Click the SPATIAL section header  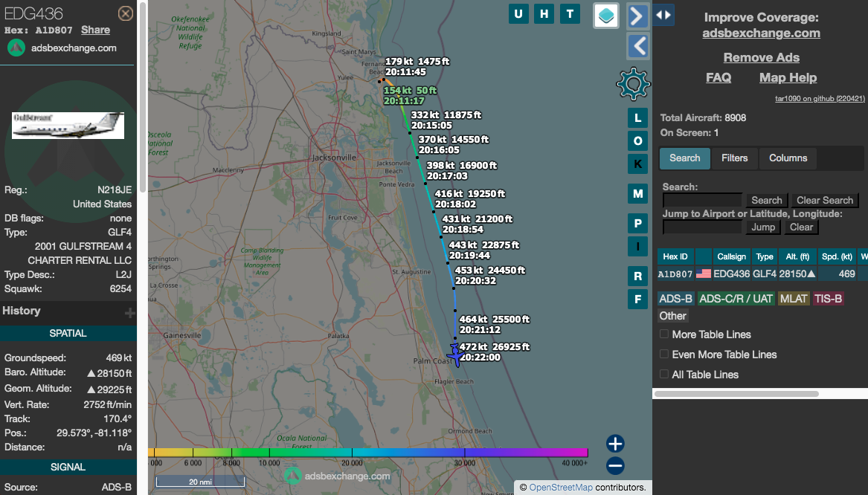click(68, 334)
